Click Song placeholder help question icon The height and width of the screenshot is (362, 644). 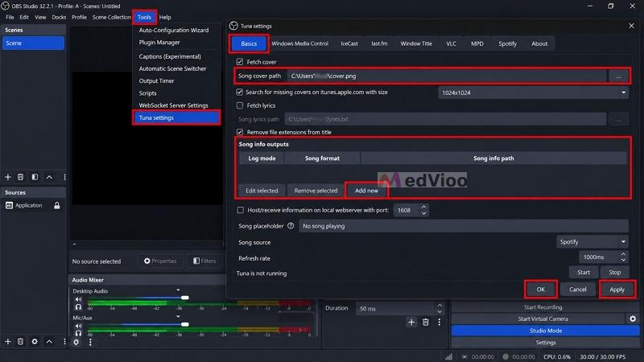pos(291,226)
